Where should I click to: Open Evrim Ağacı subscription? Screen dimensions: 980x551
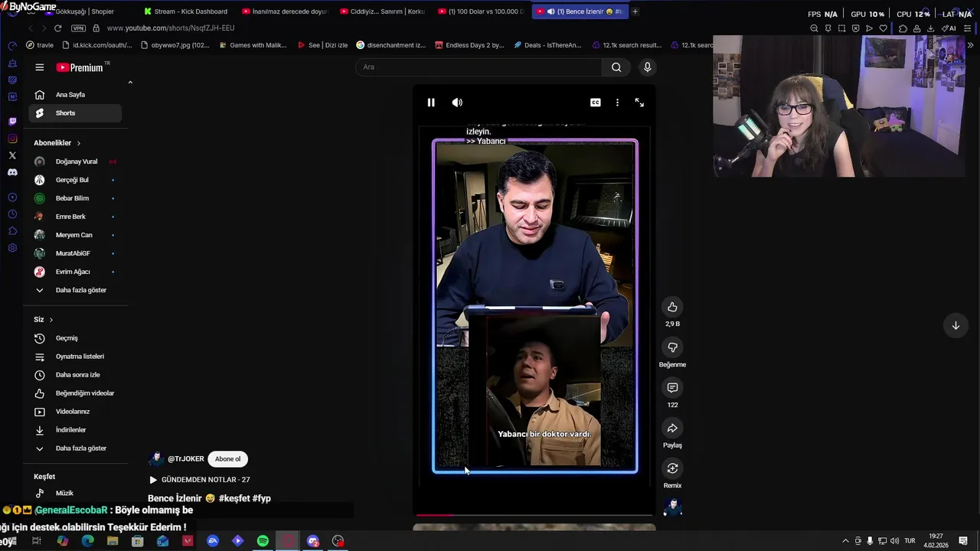(x=75, y=272)
